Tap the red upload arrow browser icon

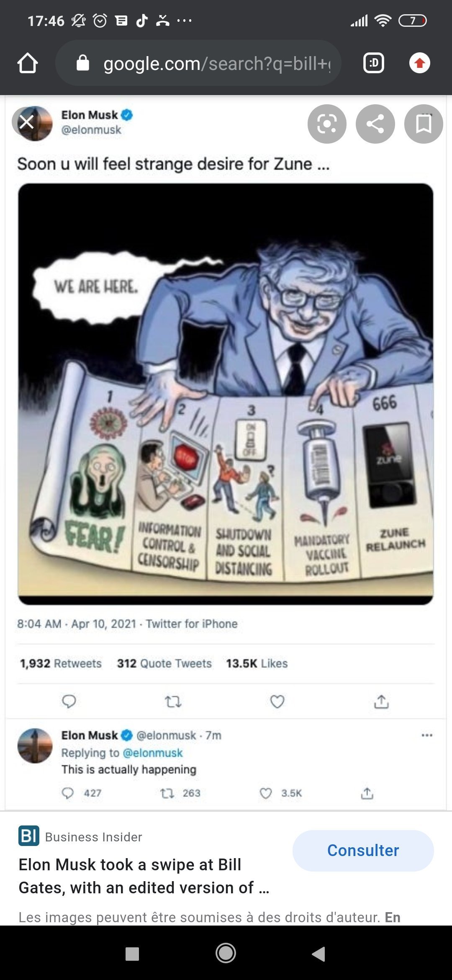click(x=419, y=63)
